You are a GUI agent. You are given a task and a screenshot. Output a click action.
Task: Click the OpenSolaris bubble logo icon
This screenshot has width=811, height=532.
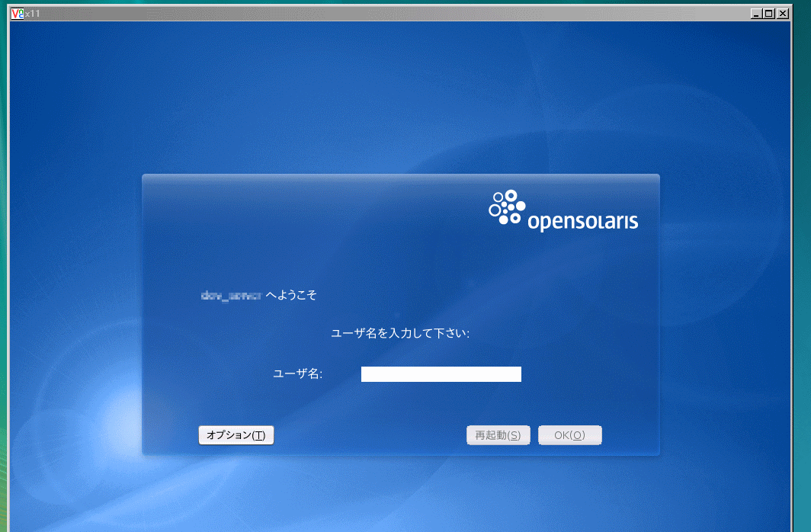tap(507, 207)
